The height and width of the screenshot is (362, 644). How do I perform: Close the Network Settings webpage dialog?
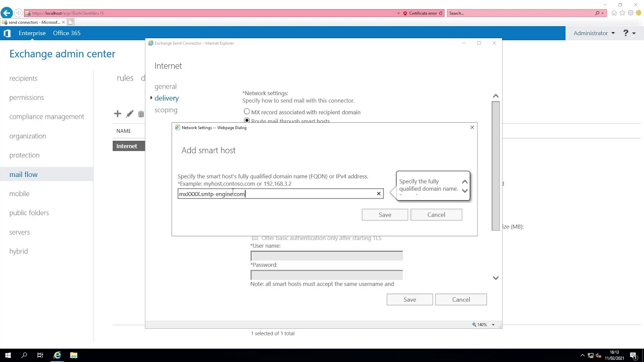click(x=472, y=128)
